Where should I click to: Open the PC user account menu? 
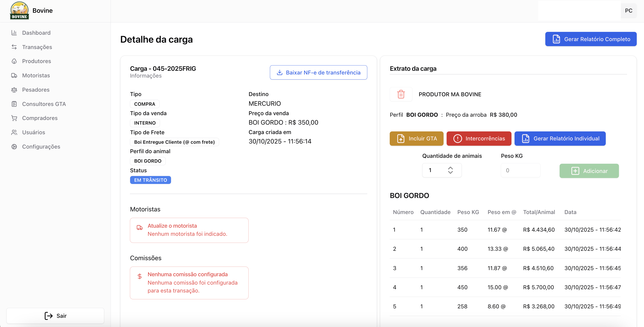[x=629, y=11]
